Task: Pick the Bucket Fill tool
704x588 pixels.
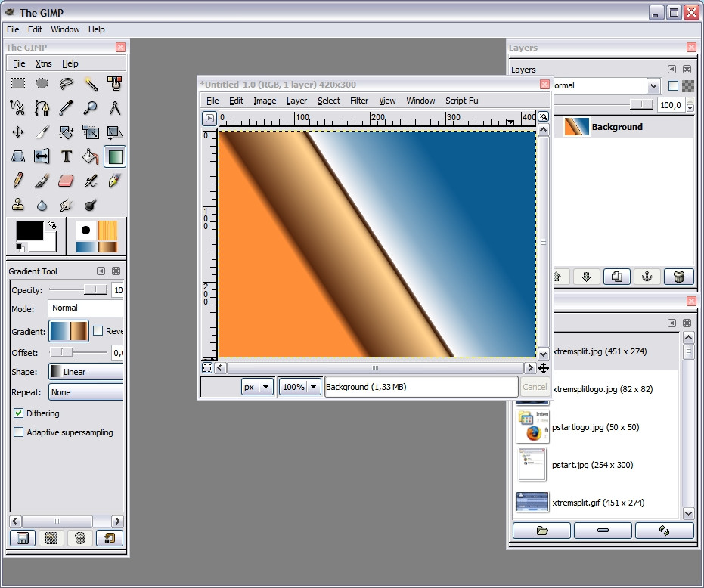Action: tap(91, 156)
